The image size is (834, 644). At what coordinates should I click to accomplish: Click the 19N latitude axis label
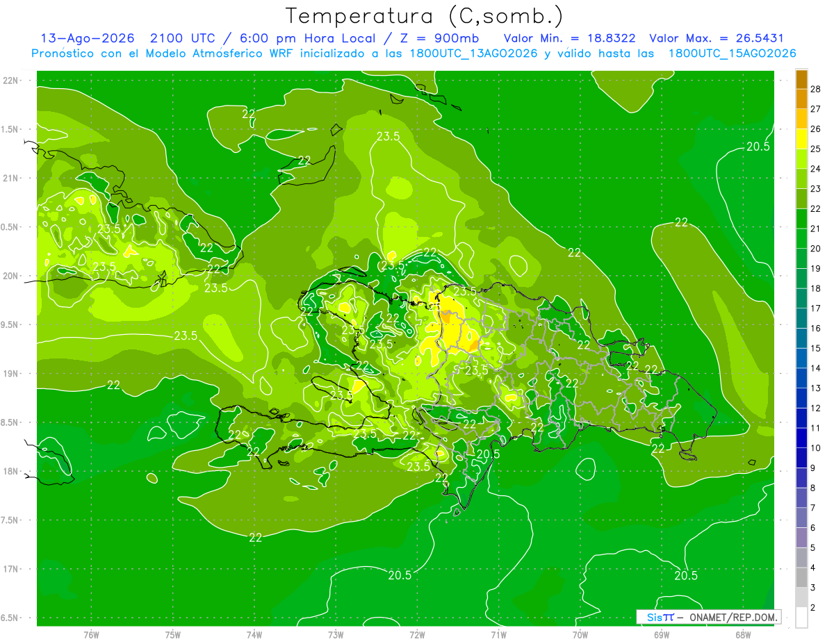tap(11, 374)
